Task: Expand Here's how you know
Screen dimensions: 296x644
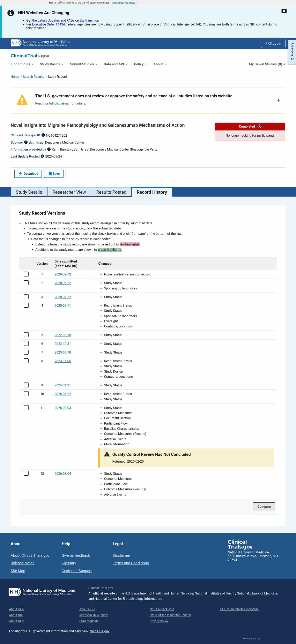Action: 125,3
